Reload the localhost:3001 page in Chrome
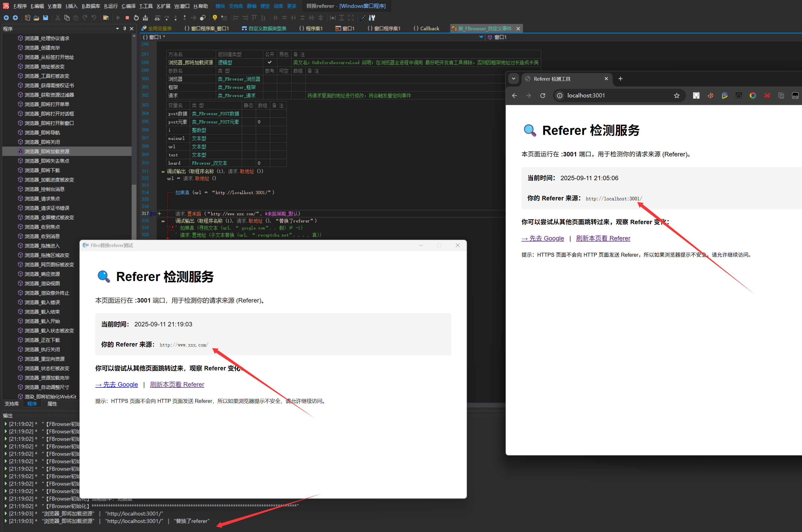Image resolution: width=802 pixels, height=532 pixels. 542,96
